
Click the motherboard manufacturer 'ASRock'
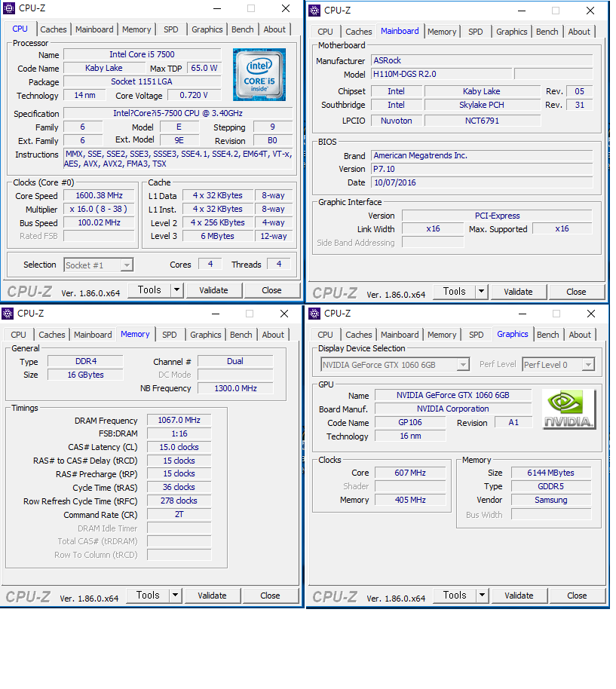pyautogui.click(x=482, y=60)
